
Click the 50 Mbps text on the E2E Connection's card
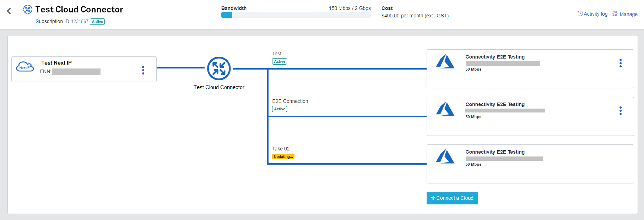[473, 117]
